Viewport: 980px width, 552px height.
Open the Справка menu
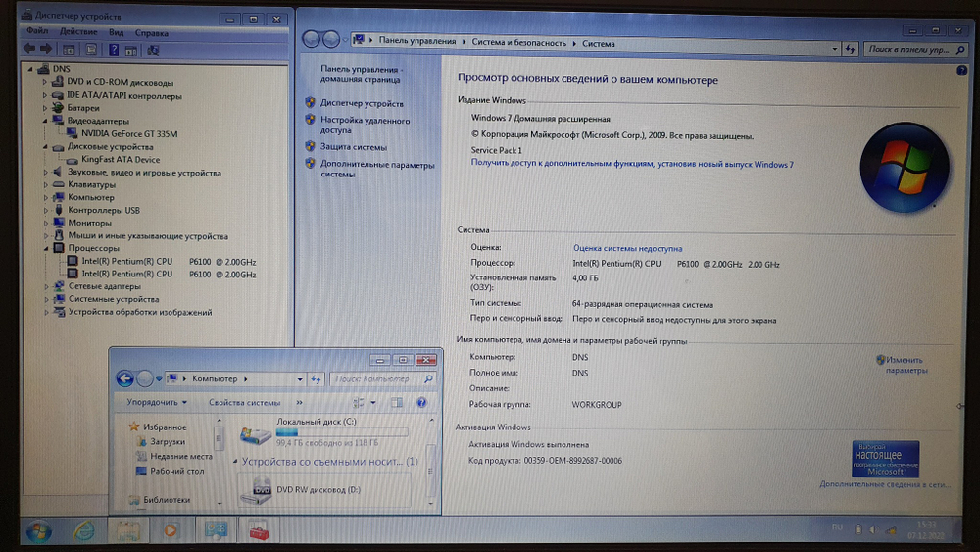pyautogui.click(x=151, y=33)
